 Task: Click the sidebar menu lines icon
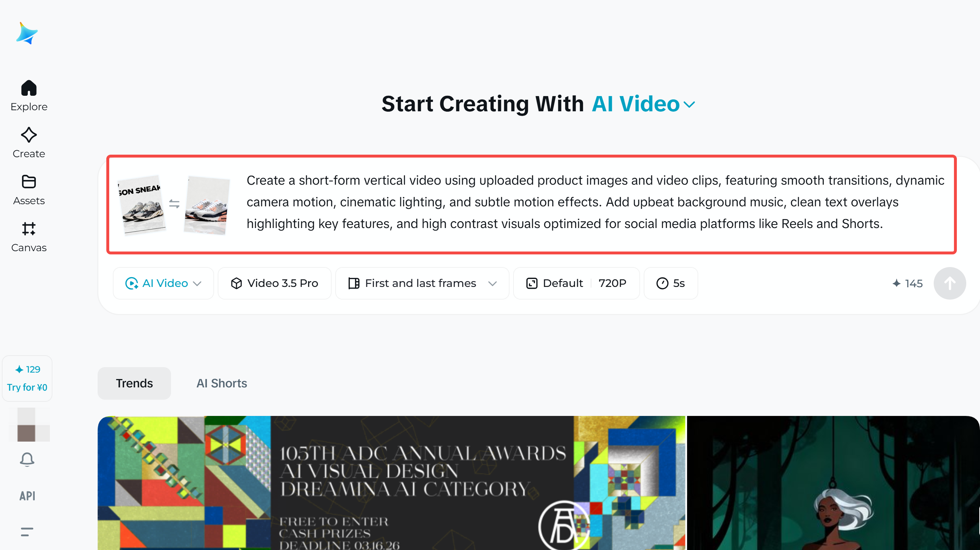click(x=27, y=531)
